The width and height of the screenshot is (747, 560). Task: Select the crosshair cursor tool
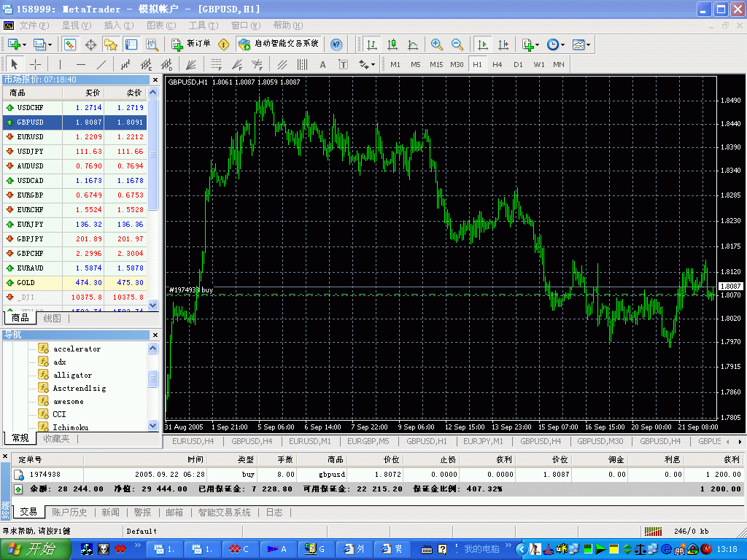(35, 64)
